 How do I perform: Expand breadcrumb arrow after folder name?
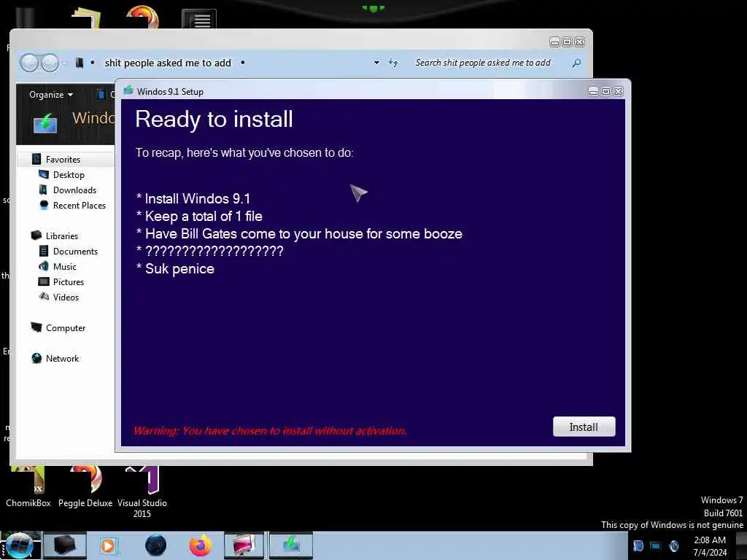pos(242,63)
